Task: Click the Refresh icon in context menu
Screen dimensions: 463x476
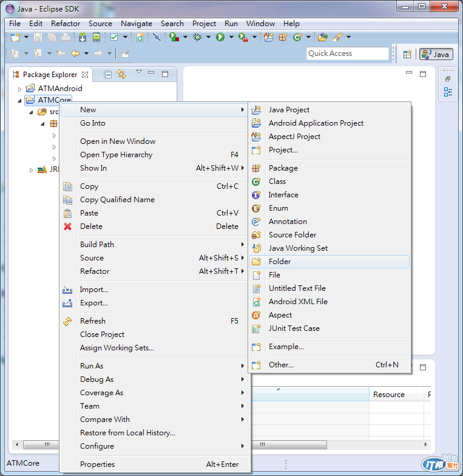Action: pos(67,321)
